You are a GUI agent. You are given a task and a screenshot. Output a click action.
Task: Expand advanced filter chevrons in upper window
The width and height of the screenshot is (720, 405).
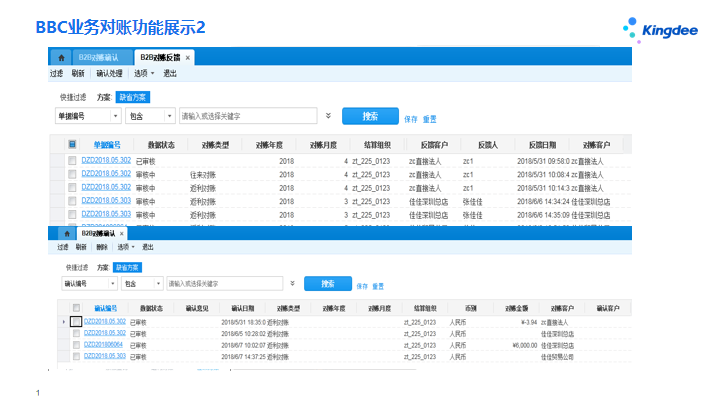pos(328,116)
